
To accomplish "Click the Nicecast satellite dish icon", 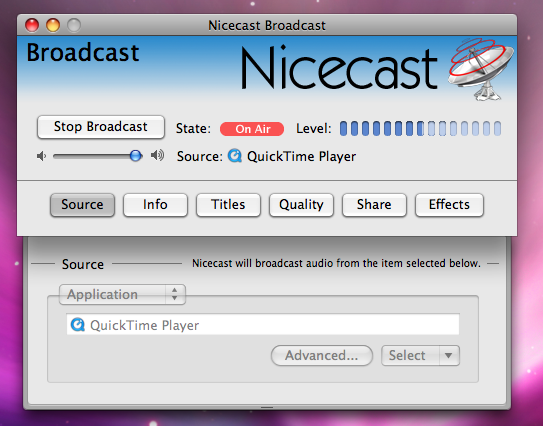I will click(481, 69).
